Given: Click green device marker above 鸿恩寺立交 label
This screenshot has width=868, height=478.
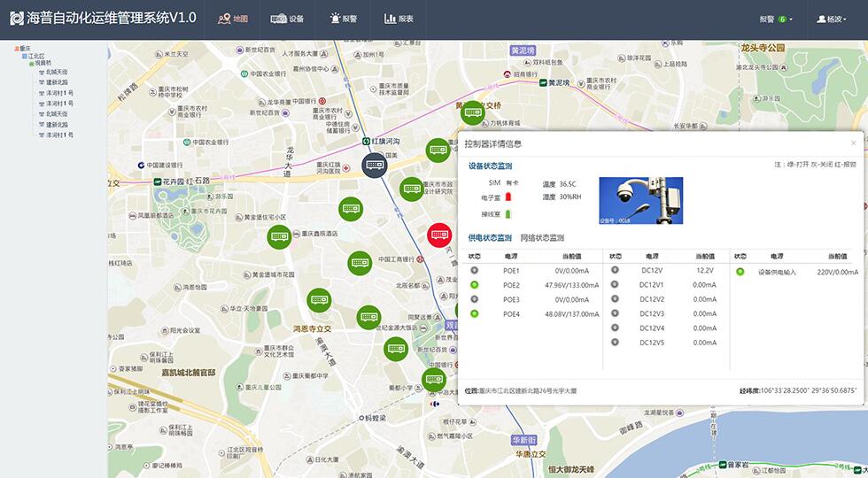Looking at the screenshot, I should pos(319,300).
